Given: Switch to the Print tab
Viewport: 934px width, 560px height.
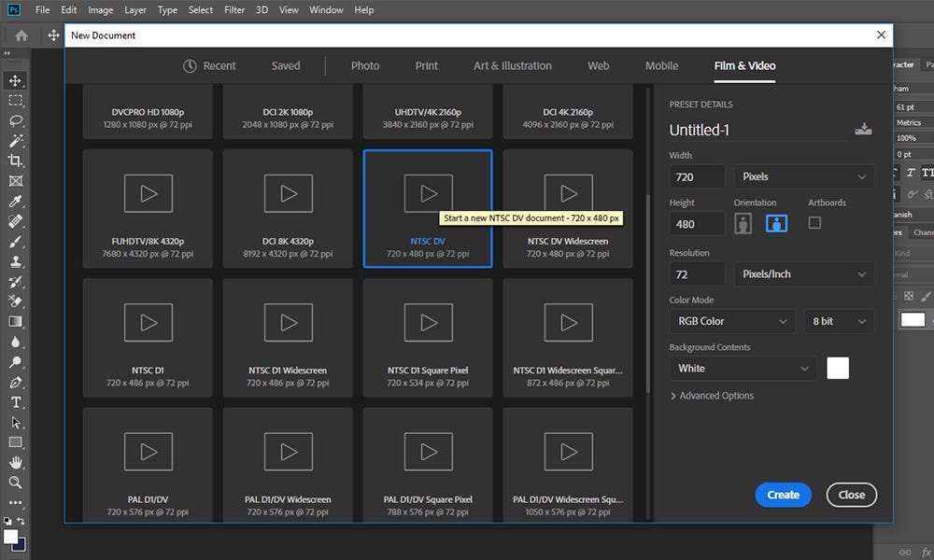Looking at the screenshot, I should 427,66.
